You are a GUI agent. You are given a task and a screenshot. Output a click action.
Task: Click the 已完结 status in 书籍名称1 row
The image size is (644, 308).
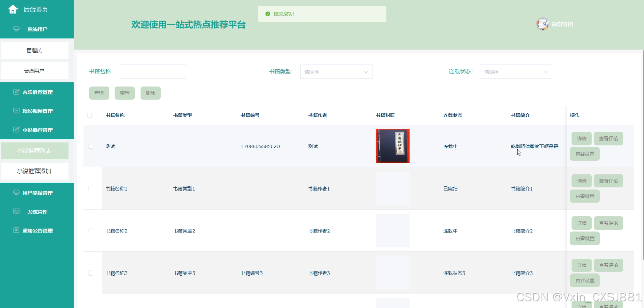pyautogui.click(x=450, y=189)
